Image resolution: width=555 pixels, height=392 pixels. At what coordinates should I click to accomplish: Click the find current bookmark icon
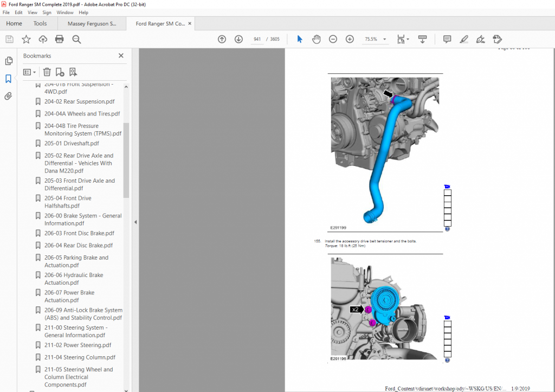(73, 72)
